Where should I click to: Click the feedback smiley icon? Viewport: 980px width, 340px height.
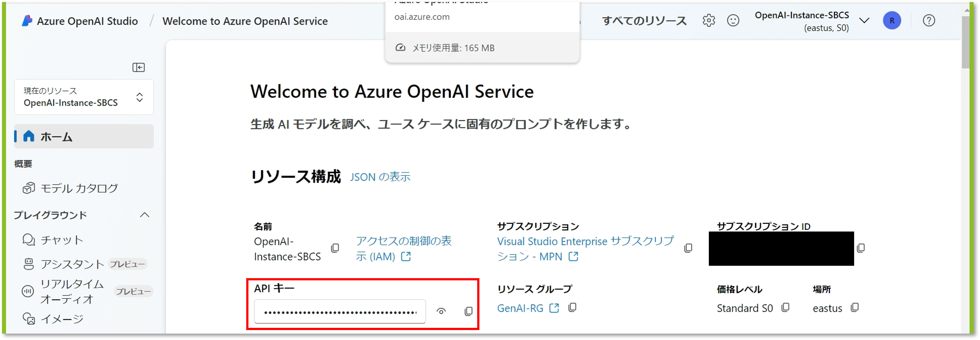733,21
